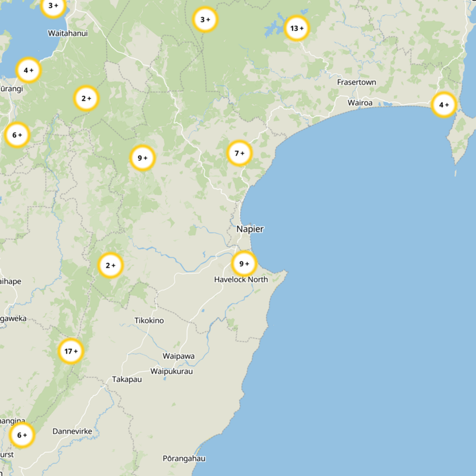Viewport: 476px width, 476px height.
Task: Open the 2+ cluster north of Tikokino
Action: 111,265
